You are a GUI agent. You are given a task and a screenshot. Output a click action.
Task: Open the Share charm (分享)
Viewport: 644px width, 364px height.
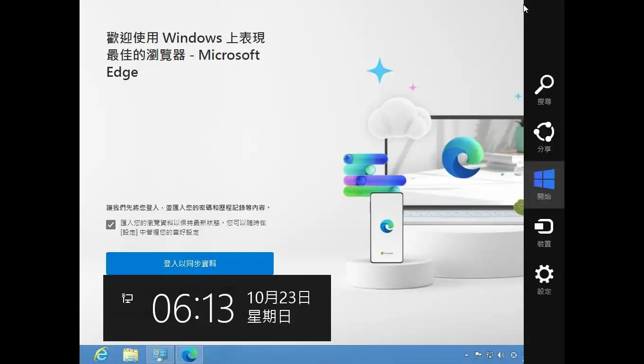(544, 137)
